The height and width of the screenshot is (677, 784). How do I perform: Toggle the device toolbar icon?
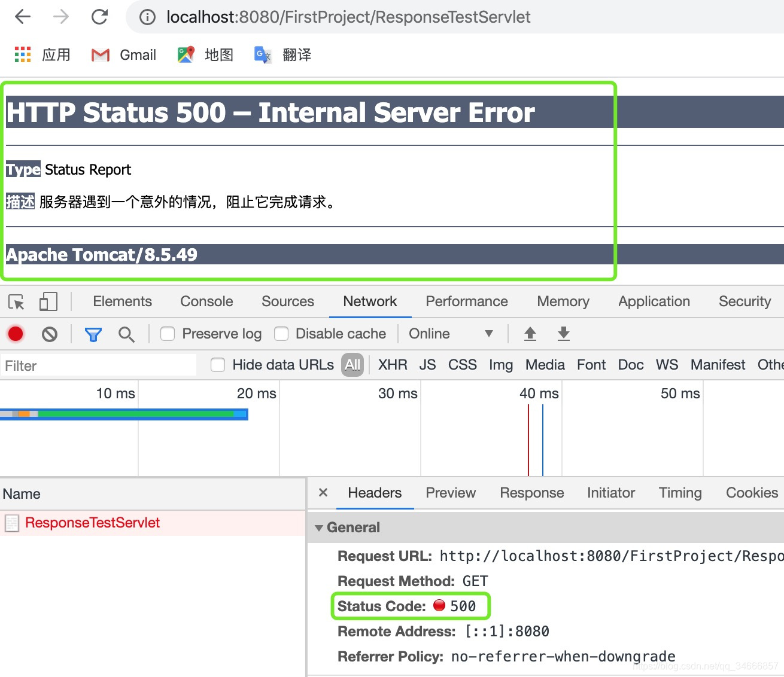point(48,301)
